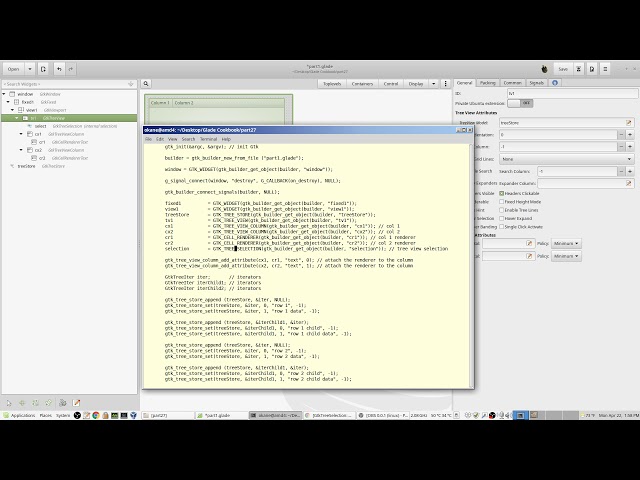Open the Applications menu in the panel
The height and width of the screenshot is (480, 640).
click(19, 415)
